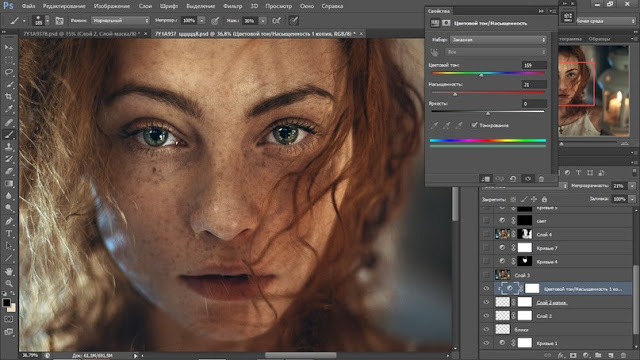Select the Healing Brush tool
The image size is (640, 360).
[x=9, y=122]
